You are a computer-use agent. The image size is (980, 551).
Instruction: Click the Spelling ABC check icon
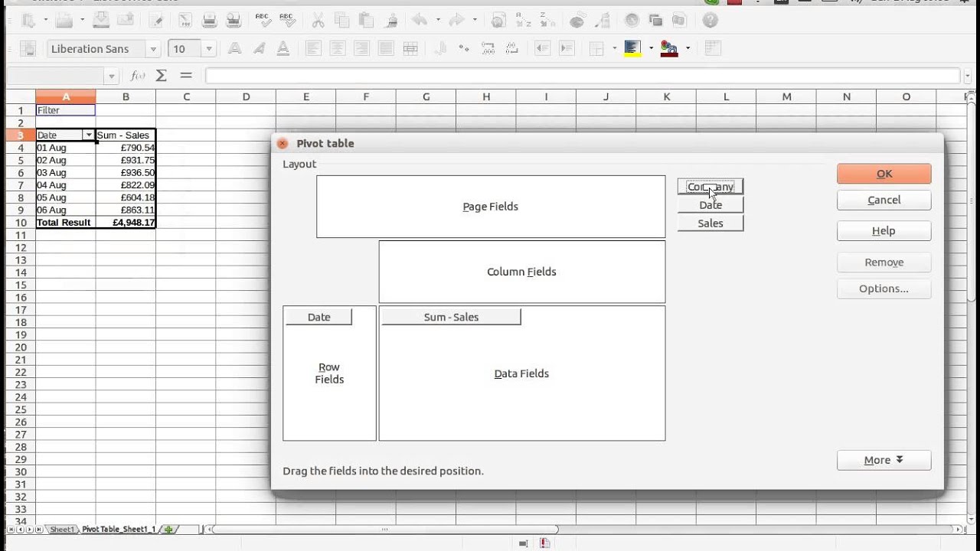click(x=263, y=21)
